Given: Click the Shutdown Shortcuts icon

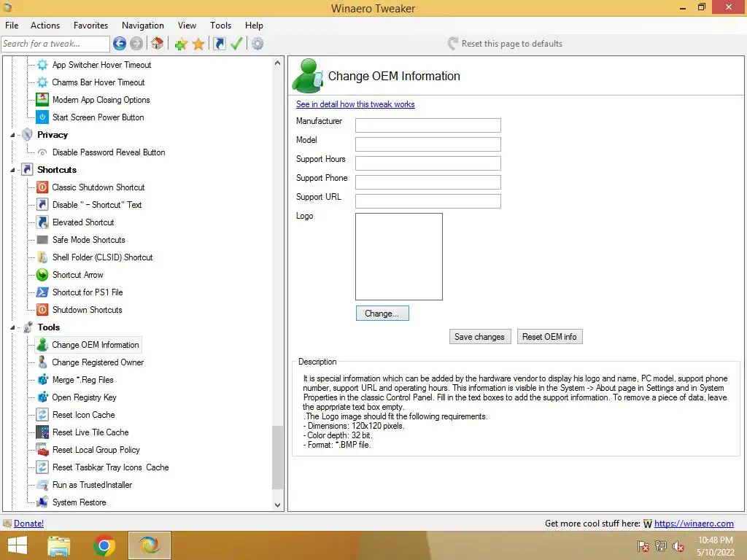Looking at the screenshot, I should click(x=42, y=309).
